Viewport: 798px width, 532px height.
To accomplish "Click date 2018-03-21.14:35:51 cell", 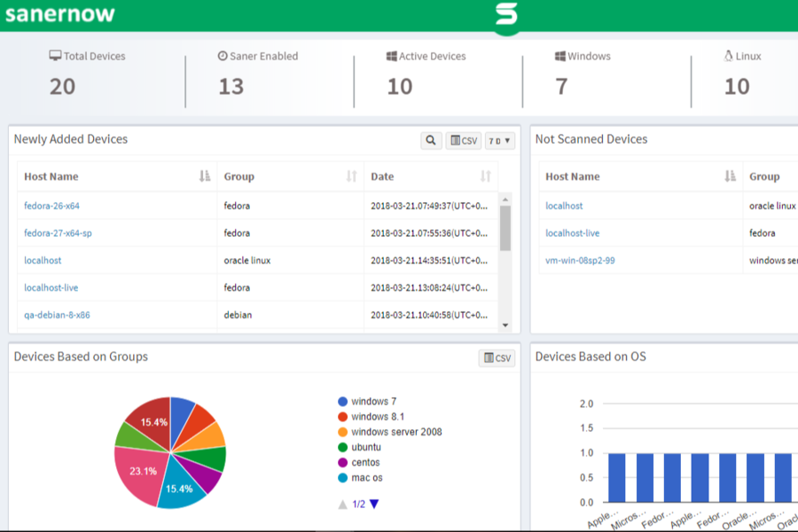I will 429,260.
